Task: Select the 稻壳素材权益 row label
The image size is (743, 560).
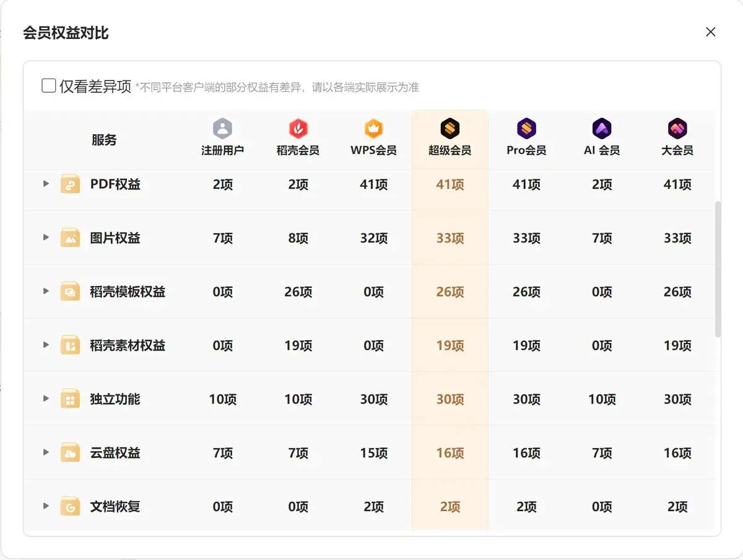Action: pos(128,345)
